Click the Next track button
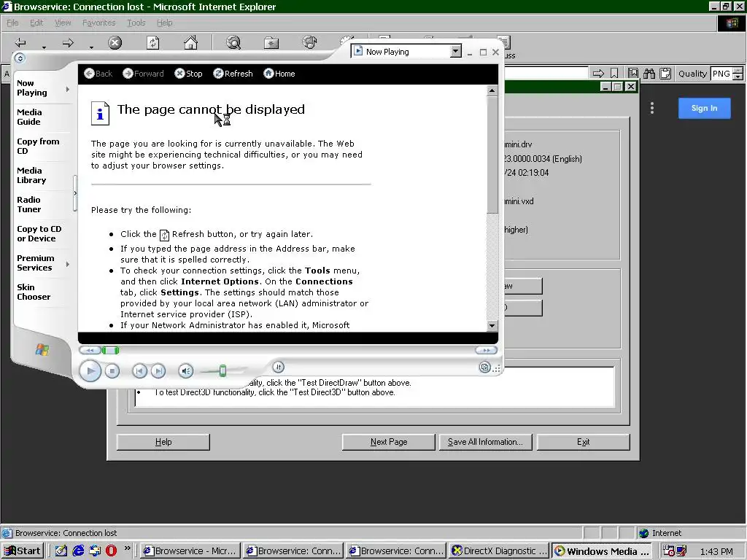 (x=158, y=371)
